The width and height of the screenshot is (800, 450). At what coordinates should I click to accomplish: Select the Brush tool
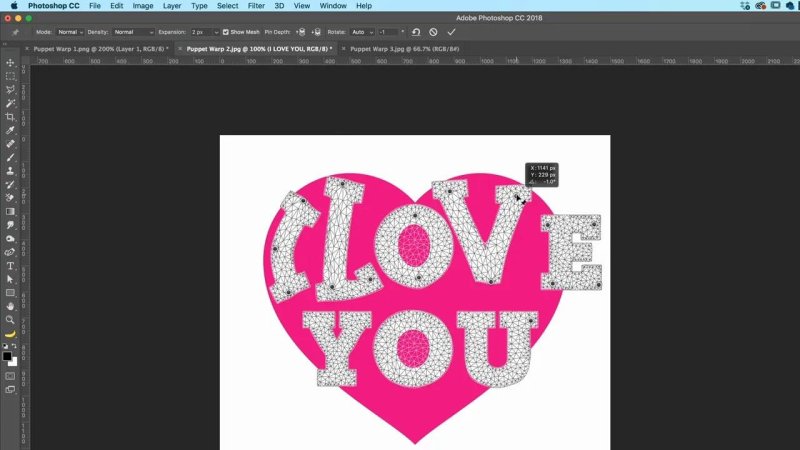click(10, 157)
